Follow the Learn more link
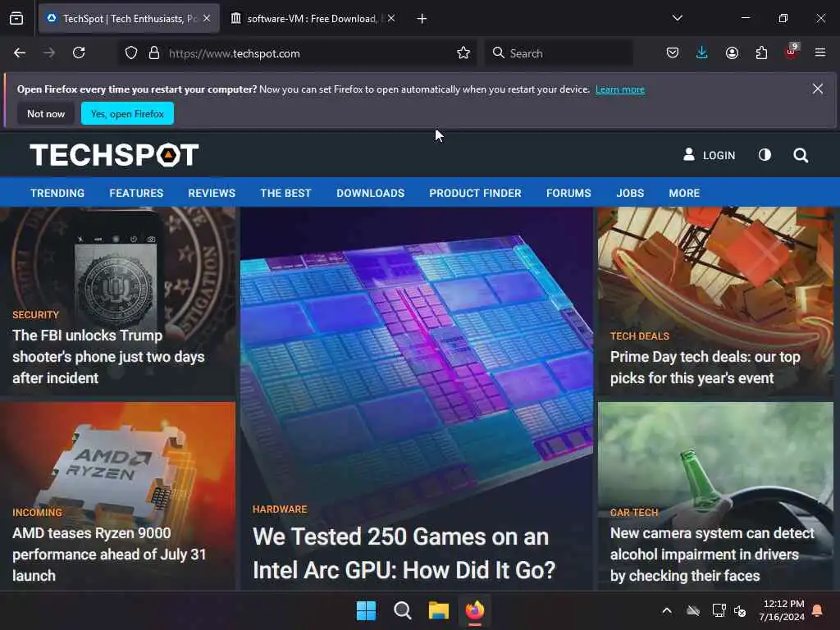The image size is (840, 630). point(620,89)
